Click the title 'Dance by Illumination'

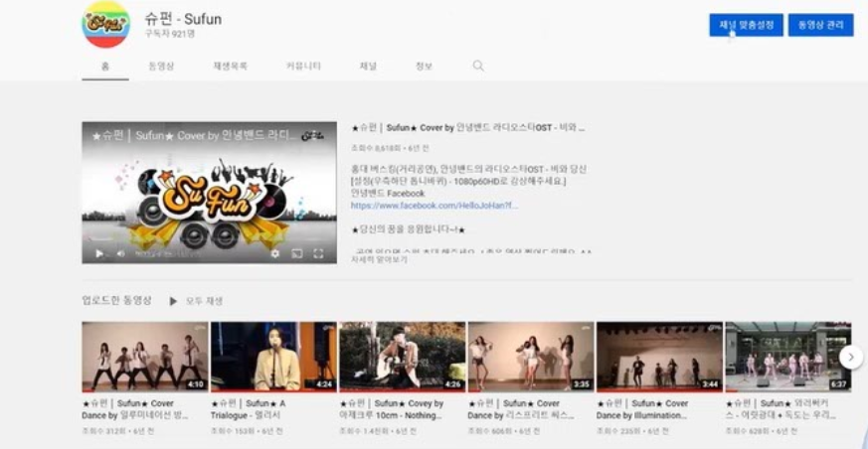pos(644,409)
